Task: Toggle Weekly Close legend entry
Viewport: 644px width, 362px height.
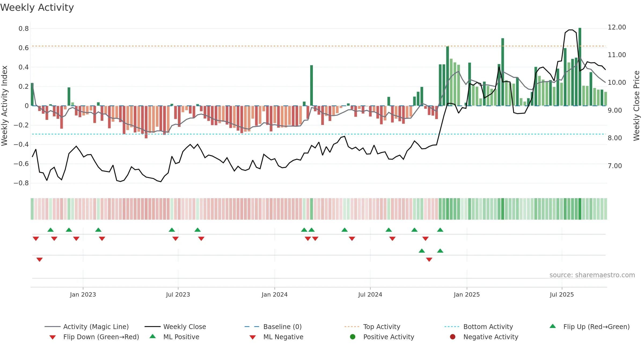Action: 175,327
